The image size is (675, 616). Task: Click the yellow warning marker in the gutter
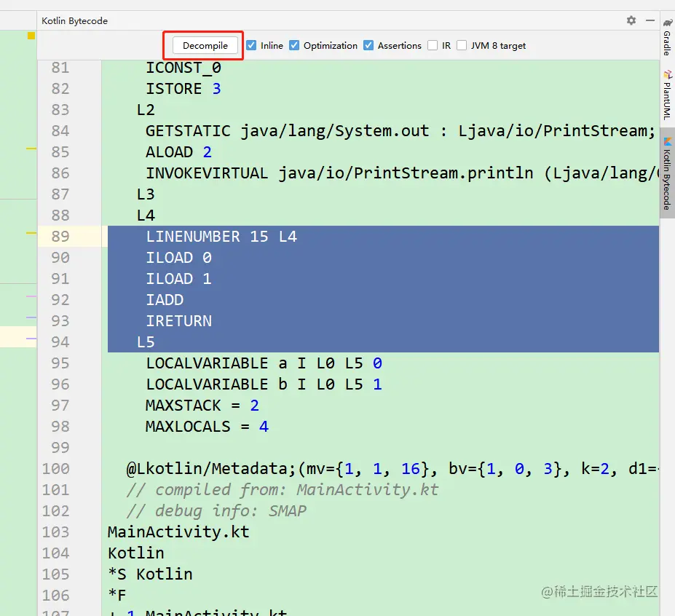pyautogui.click(x=31, y=36)
